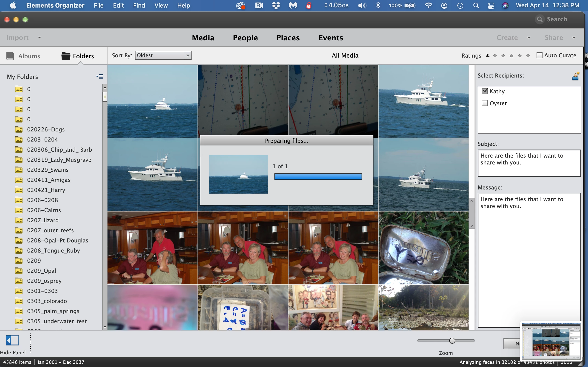Click the thumbnail Zoom slider handle
Viewport: 588px width, 367px height.
(x=452, y=341)
